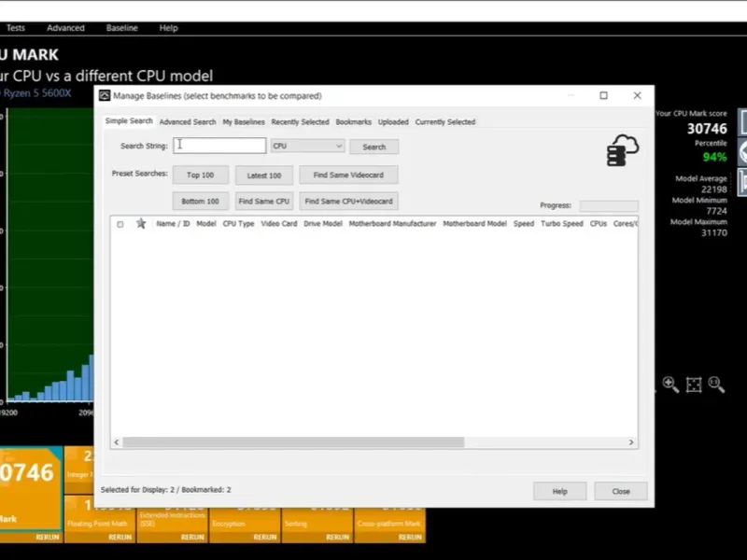Image resolution: width=747 pixels, height=560 pixels.
Task: Sort by Speed column header
Action: (x=524, y=223)
